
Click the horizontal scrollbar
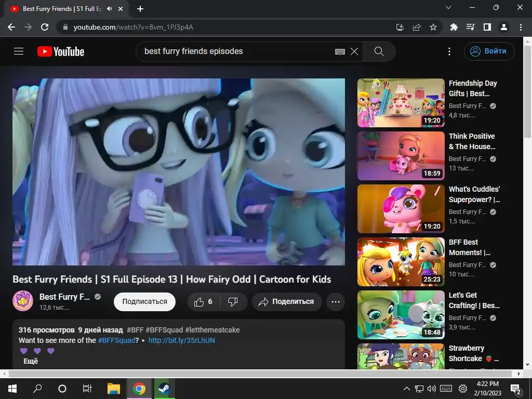[x=260, y=374]
